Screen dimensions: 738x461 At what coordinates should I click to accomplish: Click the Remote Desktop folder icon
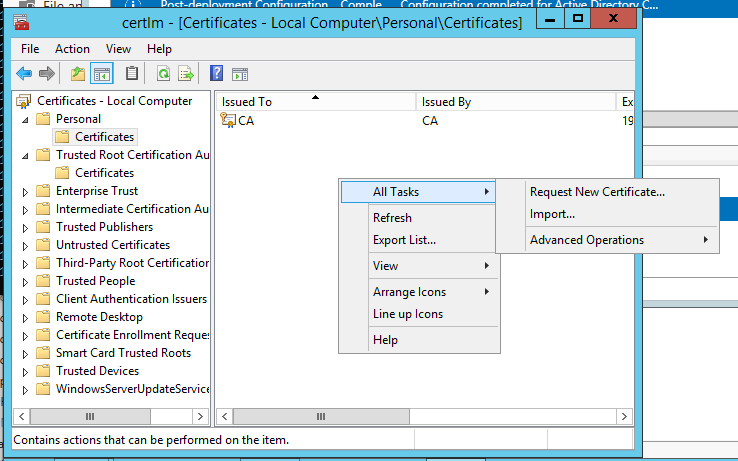[43, 317]
